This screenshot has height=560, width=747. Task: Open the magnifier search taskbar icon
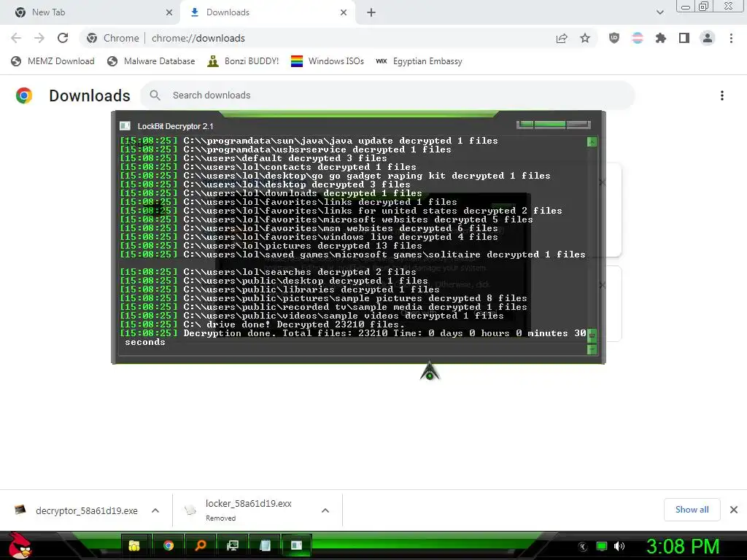(x=201, y=545)
